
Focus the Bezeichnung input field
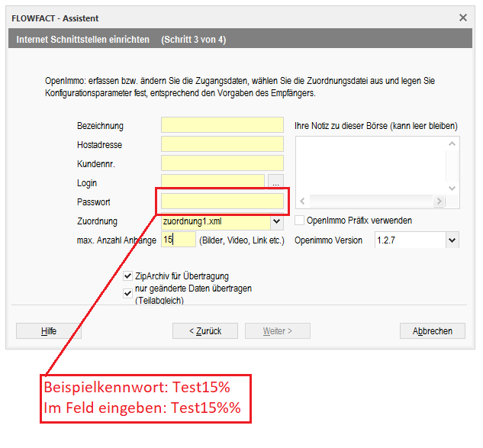pyautogui.click(x=222, y=125)
